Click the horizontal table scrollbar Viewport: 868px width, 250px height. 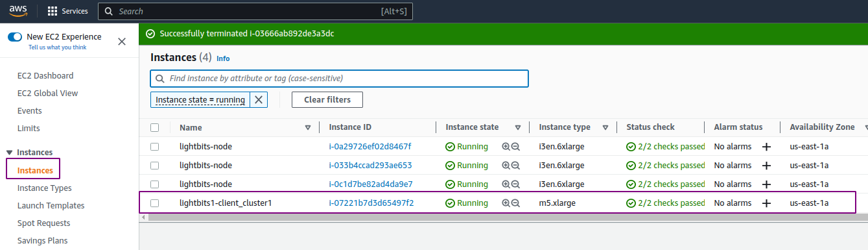click(502, 218)
